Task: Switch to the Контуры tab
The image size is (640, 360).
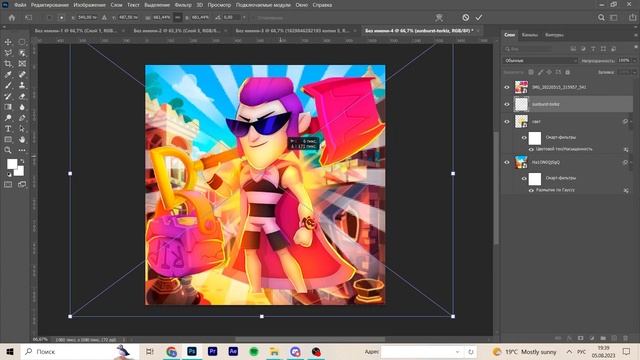Action: pyautogui.click(x=554, y=35)
